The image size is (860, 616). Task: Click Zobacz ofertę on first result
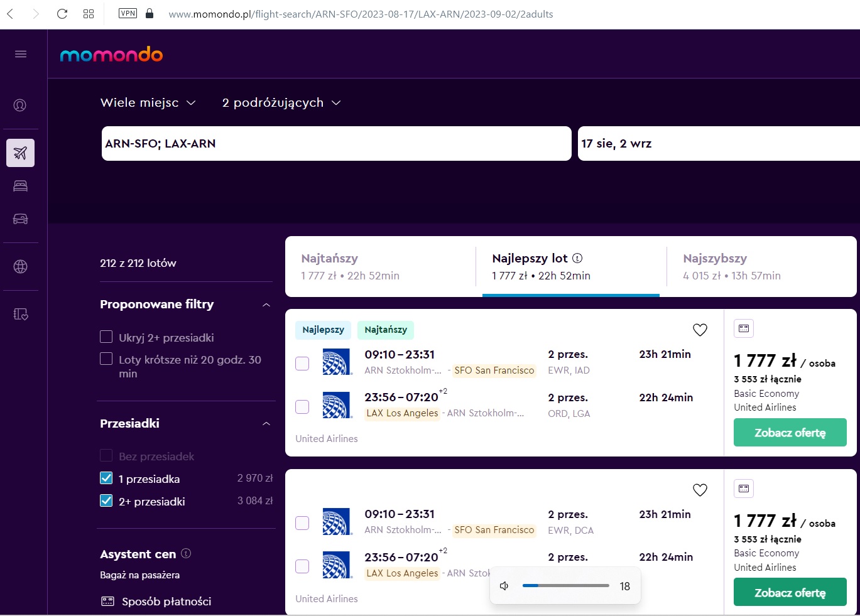click(x=790, y=433)
